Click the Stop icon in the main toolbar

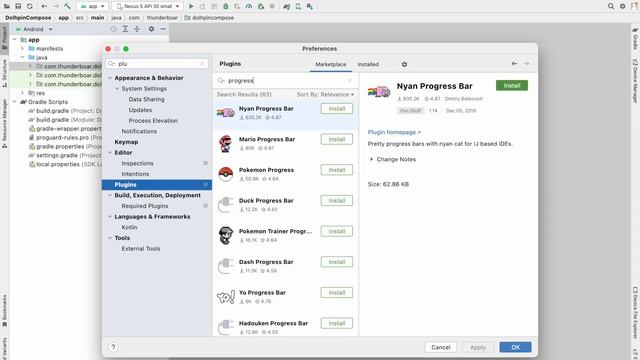click(x=272, y=6)
